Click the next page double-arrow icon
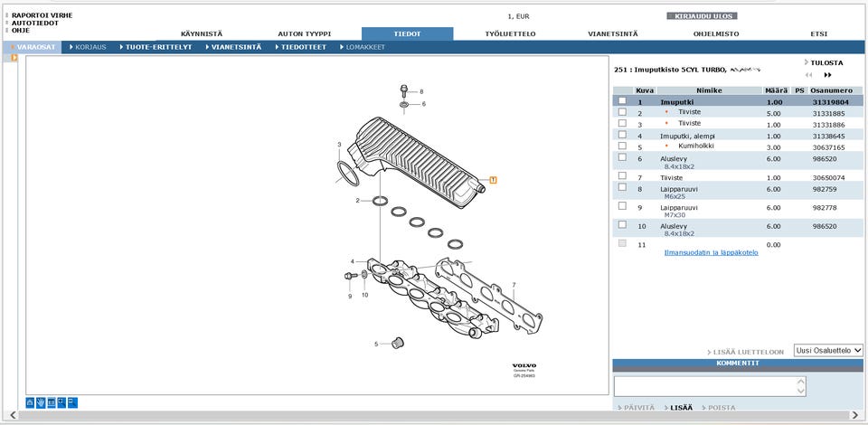 (827, 75)
